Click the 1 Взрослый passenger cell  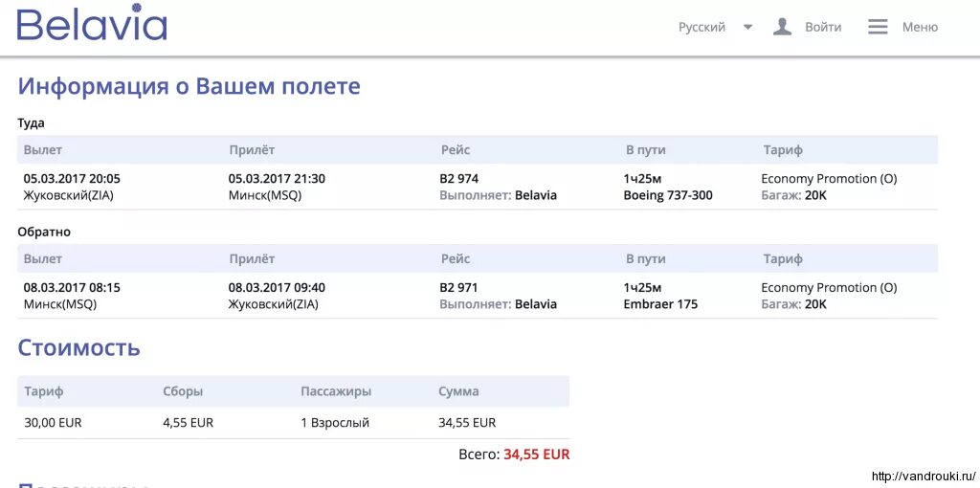pyautogui.click(x=335, y=423)
